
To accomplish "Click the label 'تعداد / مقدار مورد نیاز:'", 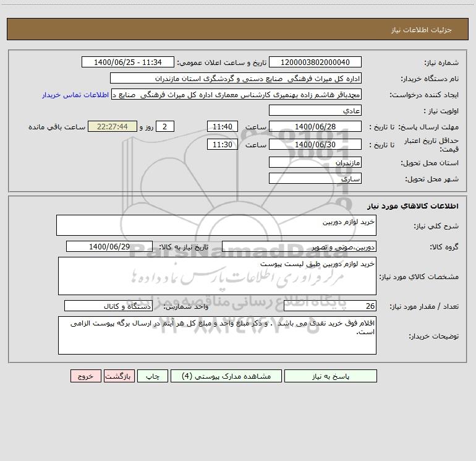I will [x=424, y=306].
